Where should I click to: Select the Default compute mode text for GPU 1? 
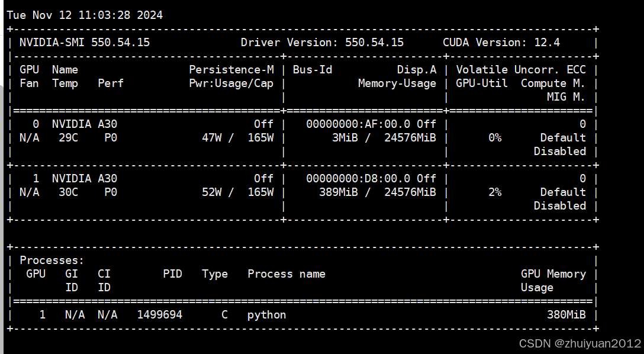563,192
